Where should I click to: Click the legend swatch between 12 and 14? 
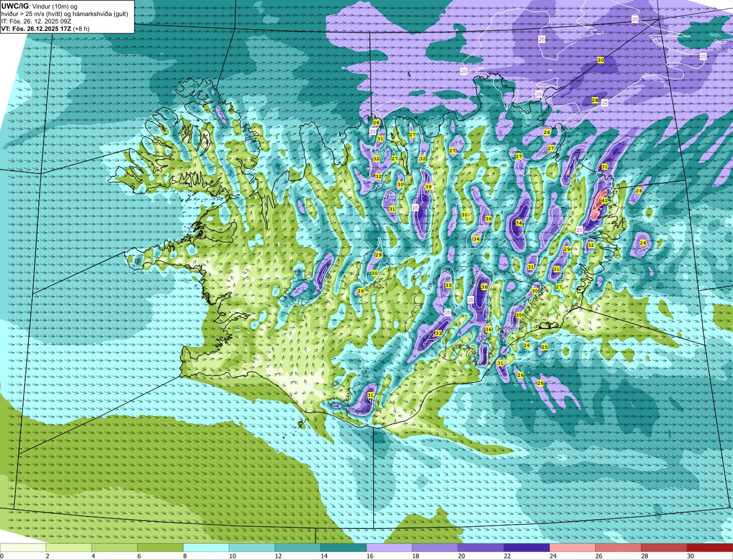point(298,547)
